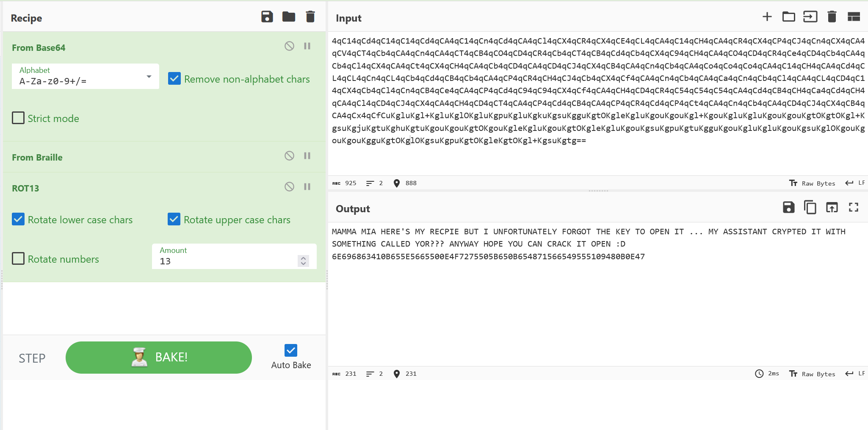Replace input with output
868x430 pixels.
tap(832, 207)
